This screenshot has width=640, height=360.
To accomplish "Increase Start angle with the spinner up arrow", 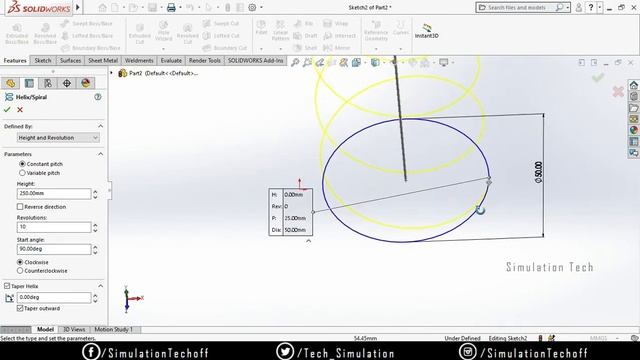I will 95,247.
